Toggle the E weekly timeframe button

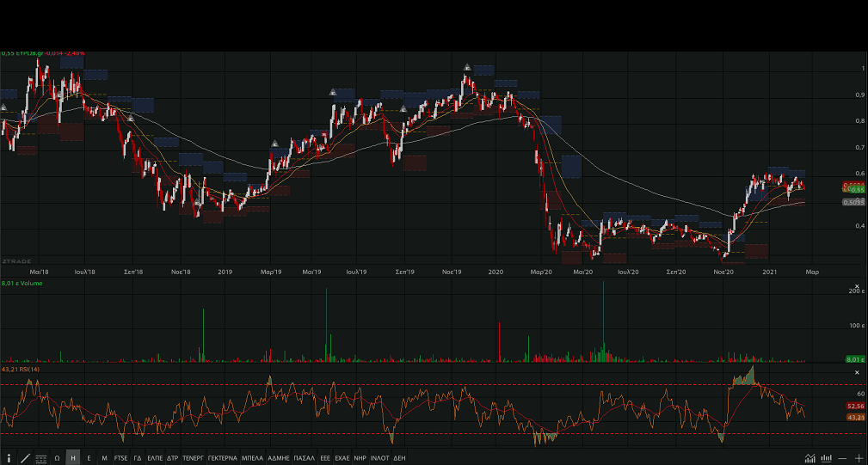89,458
